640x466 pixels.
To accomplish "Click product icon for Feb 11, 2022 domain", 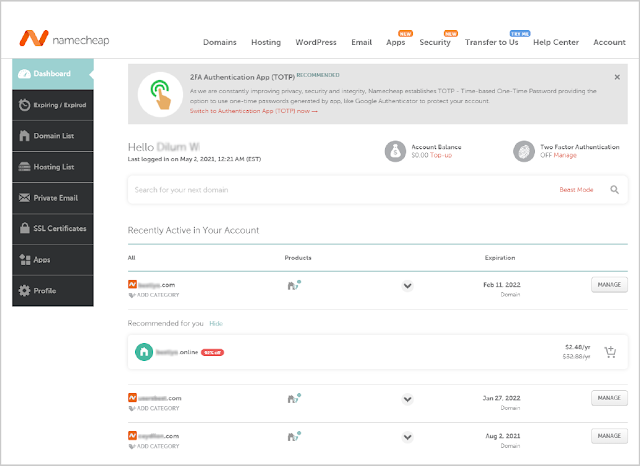I will 294,285.
